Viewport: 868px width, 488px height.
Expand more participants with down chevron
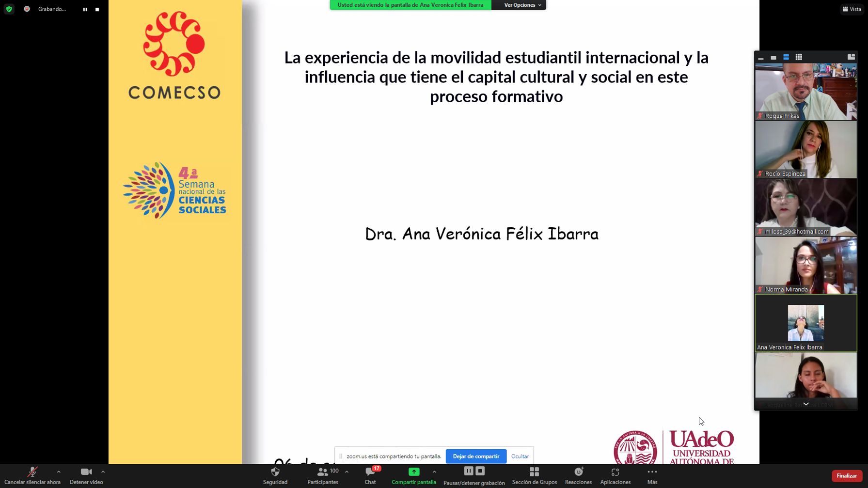[806, 404]
